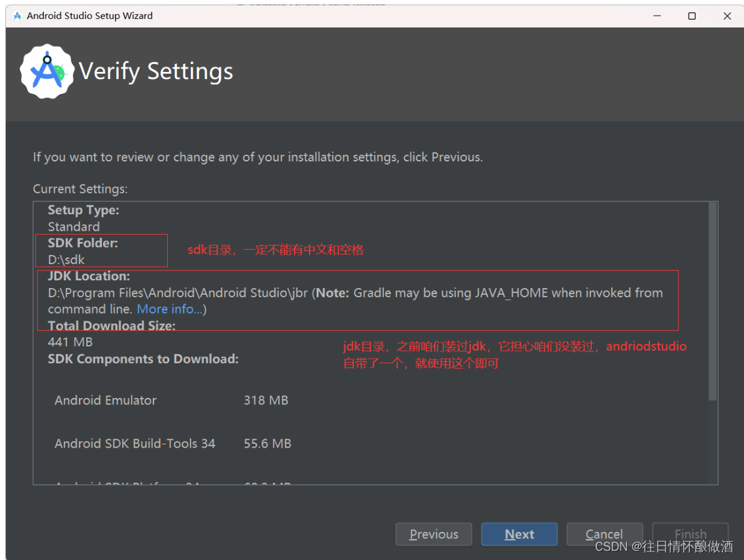Click the Current Settings: label
744x560 pixels.
(80, 189)
